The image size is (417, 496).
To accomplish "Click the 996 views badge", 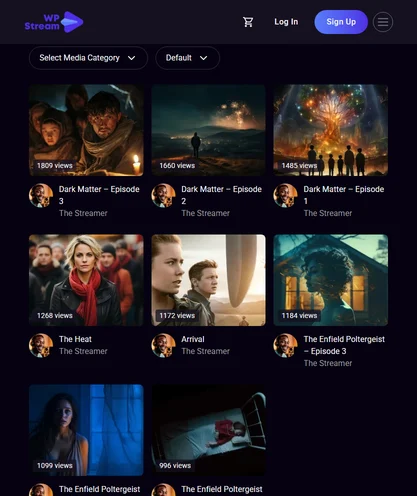I will pyautogui.click(x=175, y=466).
